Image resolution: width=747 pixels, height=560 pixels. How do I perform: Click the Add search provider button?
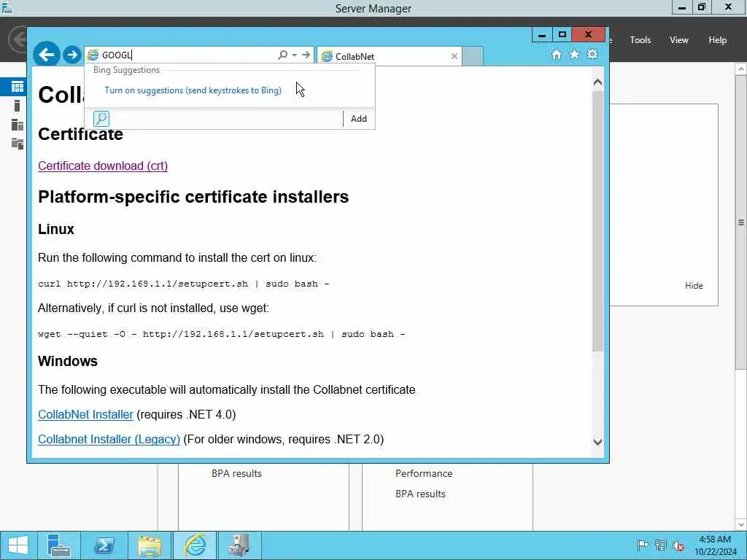[359, 119]
